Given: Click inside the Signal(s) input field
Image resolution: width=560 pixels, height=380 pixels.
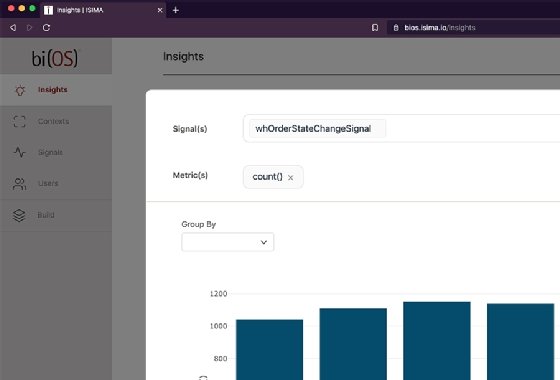Looking at the screenshot, I should [401, 129].
